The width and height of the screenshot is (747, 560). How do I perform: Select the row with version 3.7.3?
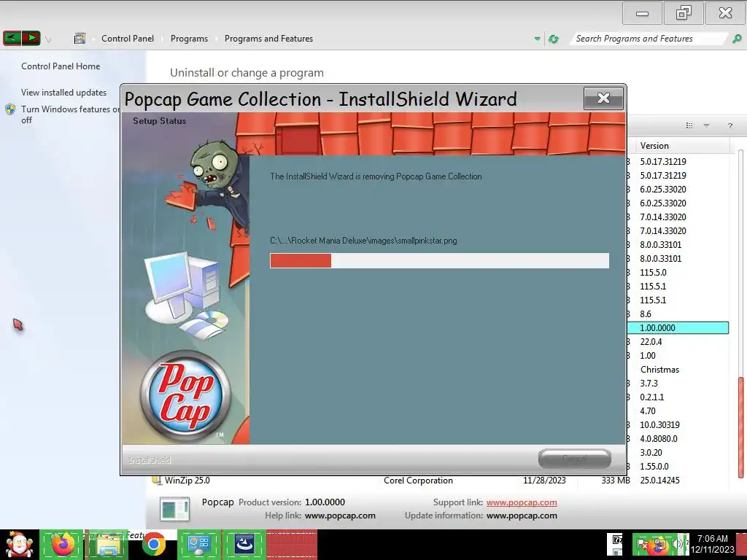[678, 384]
